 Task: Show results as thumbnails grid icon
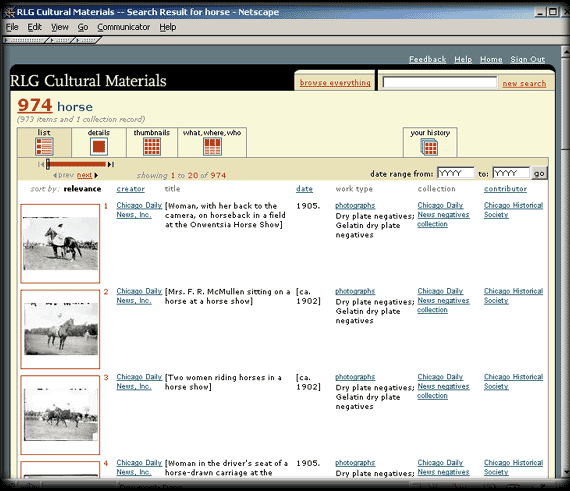(152, 146)
